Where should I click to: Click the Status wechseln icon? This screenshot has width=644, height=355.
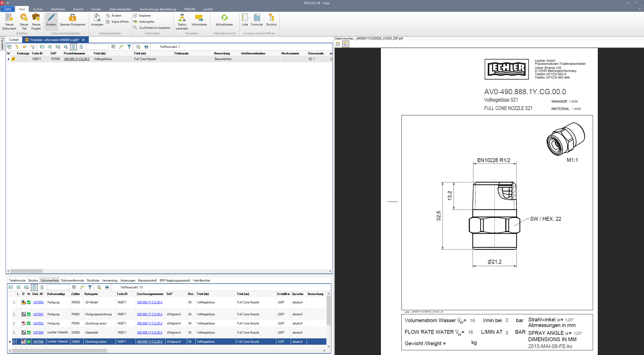182,18
